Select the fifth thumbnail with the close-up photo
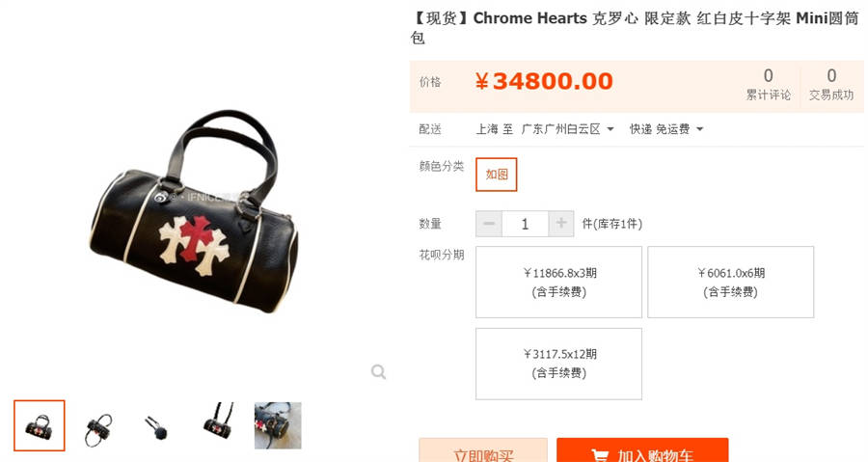The height and width of the screenshot is (462, 868). 278,425
